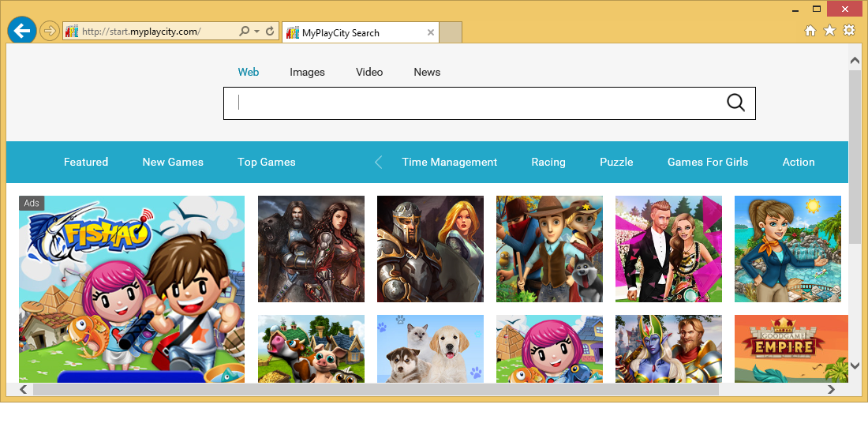Click inside the web search text field
The height and width of the screenshot is (423, 868).
473,103
